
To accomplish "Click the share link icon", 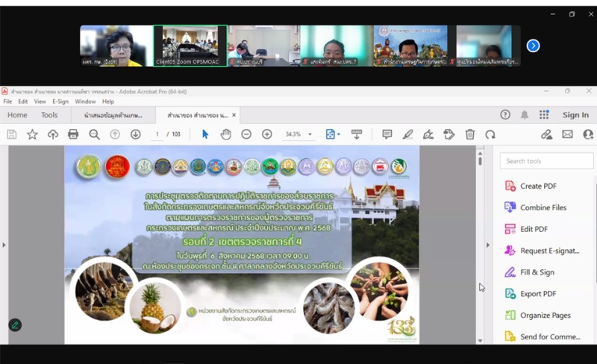I will click(x=547, y=134).
